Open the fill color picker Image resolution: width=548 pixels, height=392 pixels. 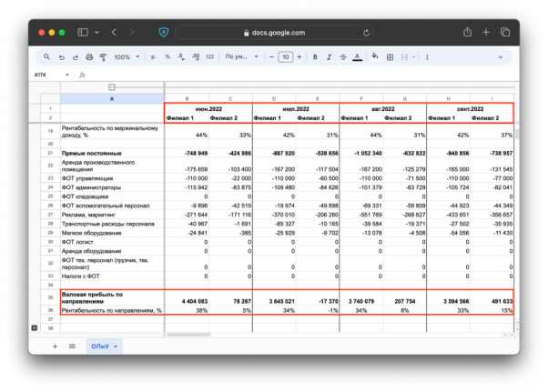(x=375, y=56)
